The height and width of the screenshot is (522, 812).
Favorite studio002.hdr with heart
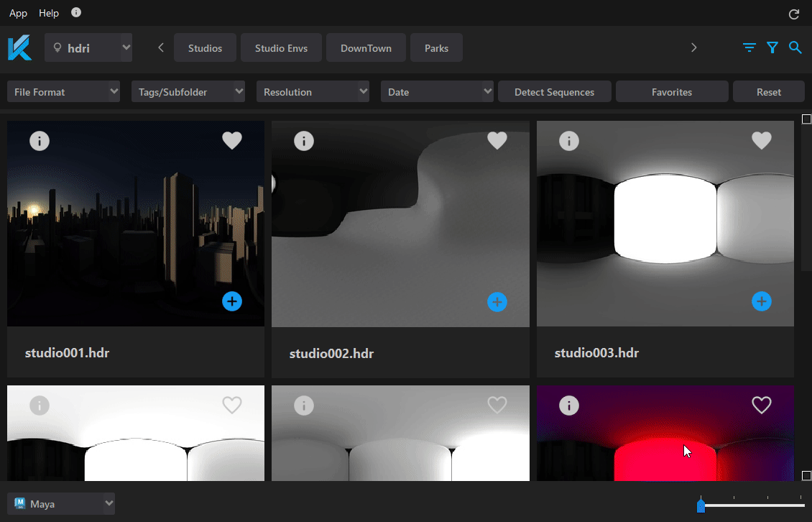click(x=497, y=140)
